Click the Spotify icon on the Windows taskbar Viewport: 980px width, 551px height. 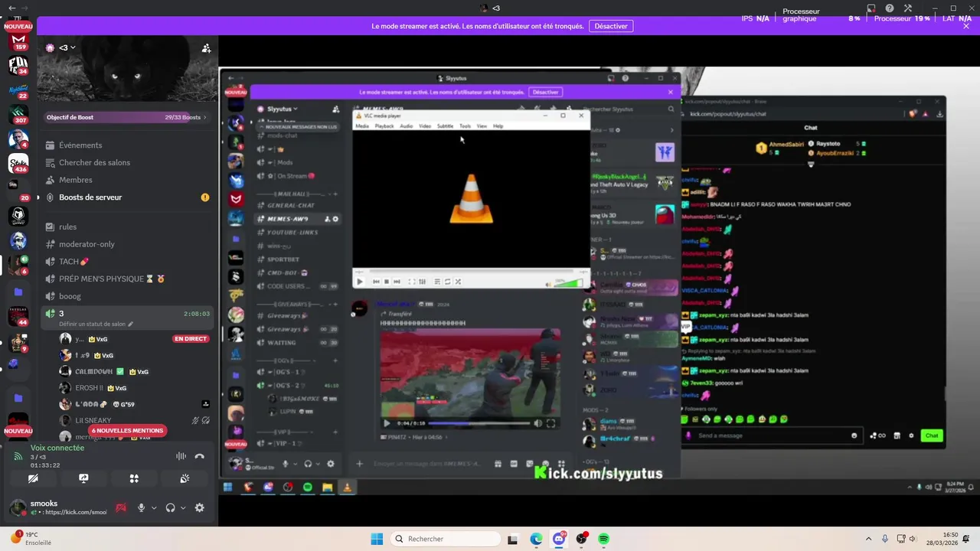coord(604,539)
